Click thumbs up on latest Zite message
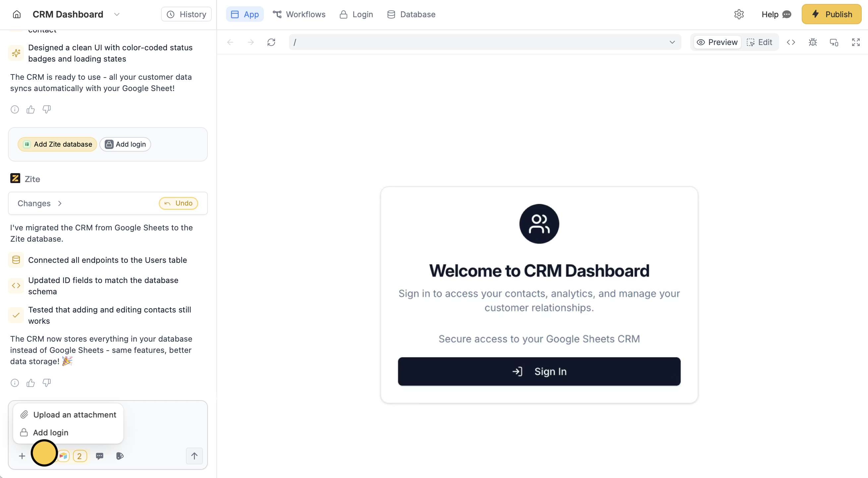The width and height of the screenshot is (868, 478). point(31,383)
